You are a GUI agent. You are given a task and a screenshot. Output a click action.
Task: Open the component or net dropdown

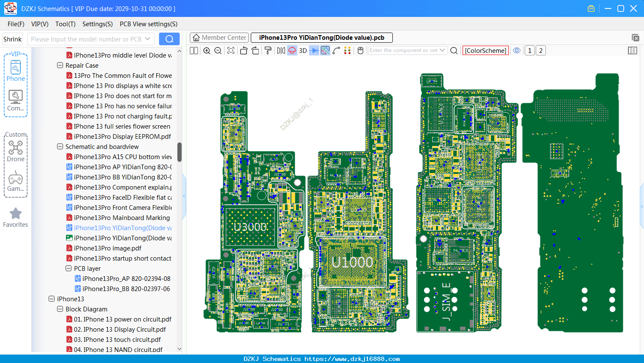point(442,50)
